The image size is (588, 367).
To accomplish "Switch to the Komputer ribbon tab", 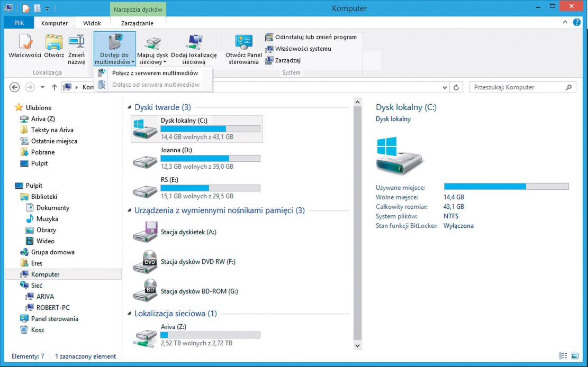I will (x=55, y=23).
